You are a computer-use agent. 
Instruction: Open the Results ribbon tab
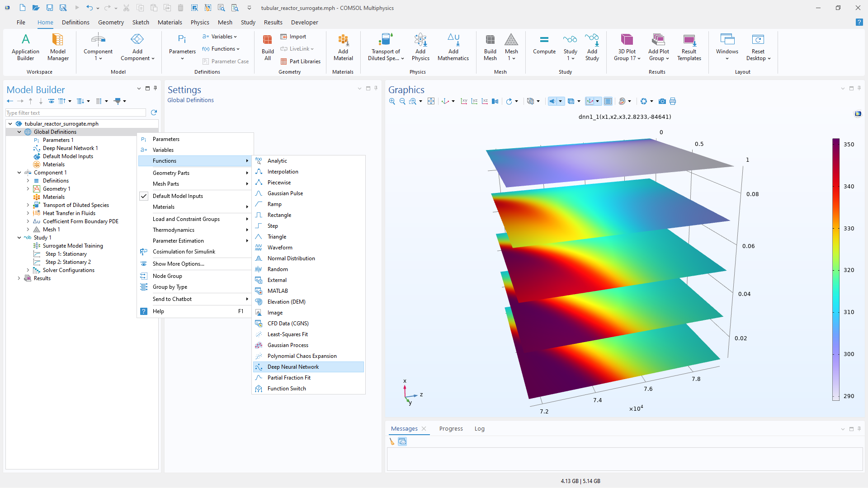click(273, 22)
